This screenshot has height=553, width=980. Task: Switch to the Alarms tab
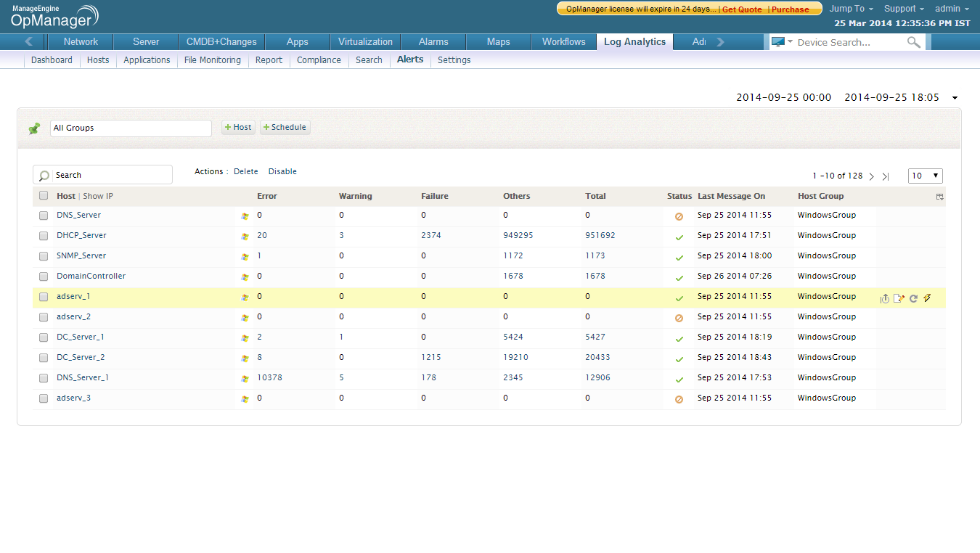click(x=433, y=42)
